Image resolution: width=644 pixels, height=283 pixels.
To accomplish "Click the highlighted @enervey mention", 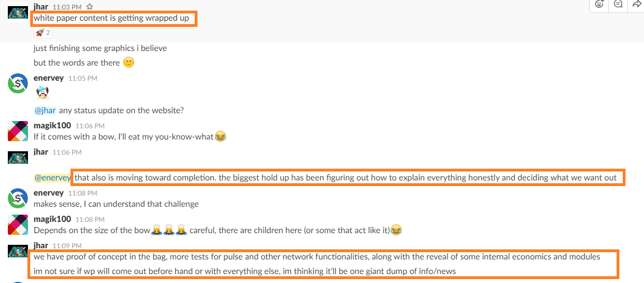I will 52,178.
